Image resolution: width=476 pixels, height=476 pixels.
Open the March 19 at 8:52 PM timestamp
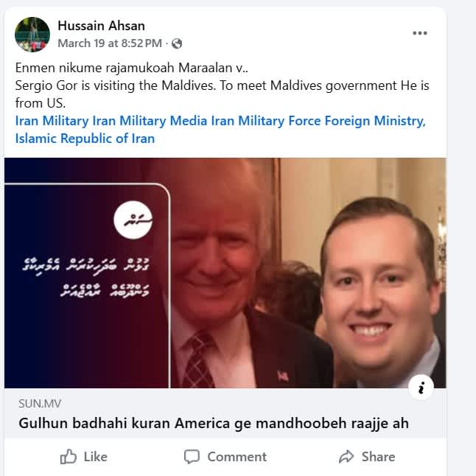tap(110, 43)
